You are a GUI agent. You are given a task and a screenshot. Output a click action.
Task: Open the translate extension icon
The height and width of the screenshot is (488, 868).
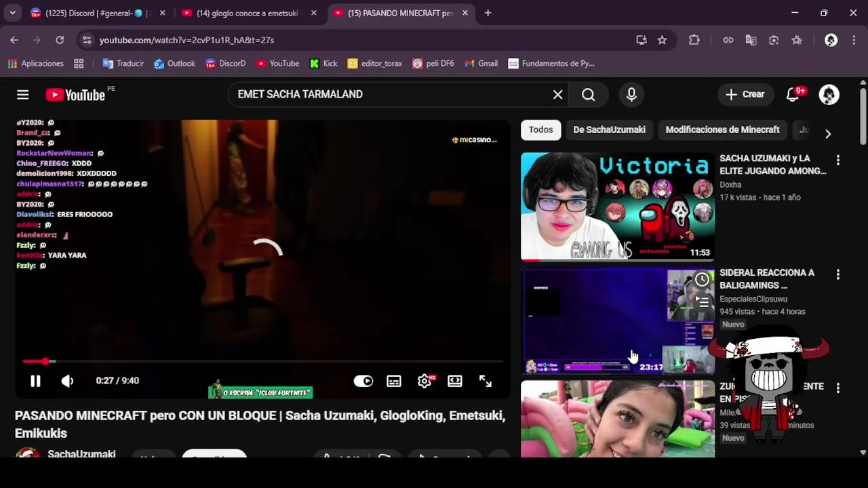coord(751,40)
